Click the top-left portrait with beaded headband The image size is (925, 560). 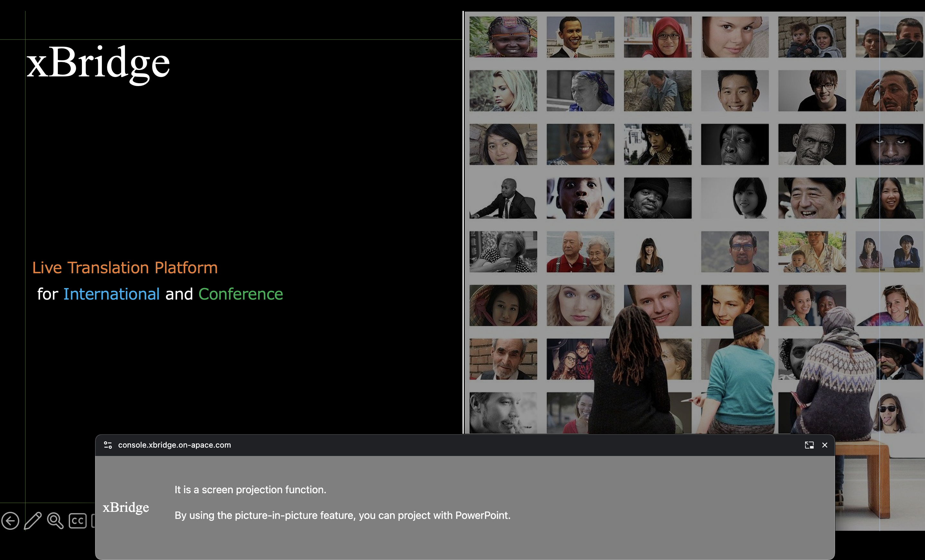click(503, 37)
